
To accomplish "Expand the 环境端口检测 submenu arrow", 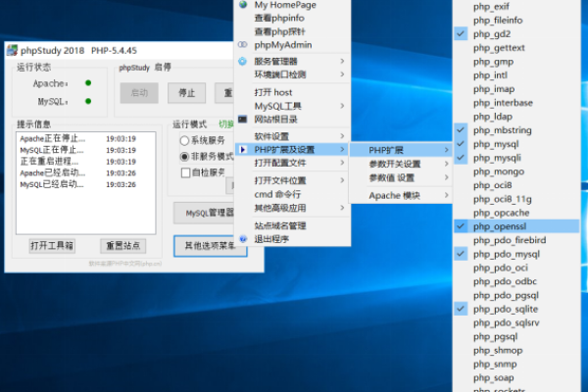I will (x=342, y=74).
